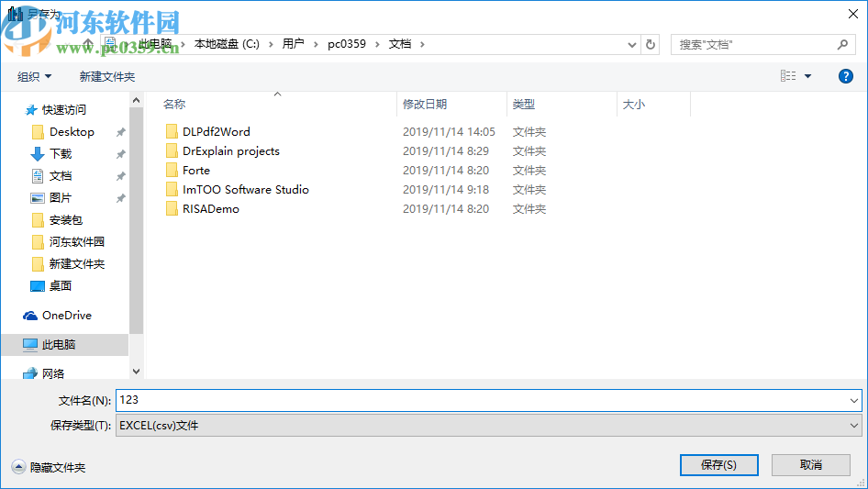Click the 文档 document icon in sidebar
The image size is (868, 489).
point(38,176)
